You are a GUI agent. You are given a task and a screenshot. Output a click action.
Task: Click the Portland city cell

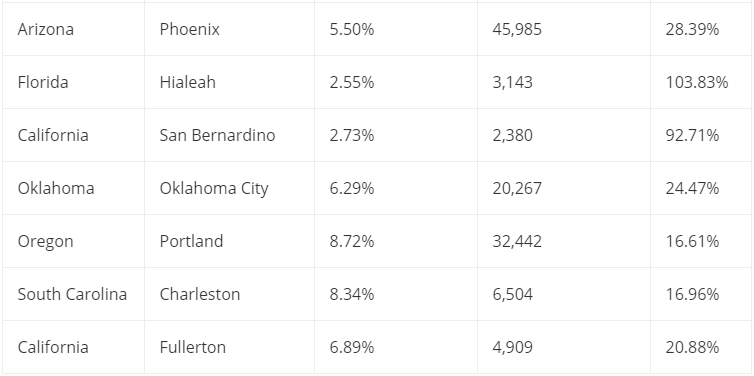(229, 241)
